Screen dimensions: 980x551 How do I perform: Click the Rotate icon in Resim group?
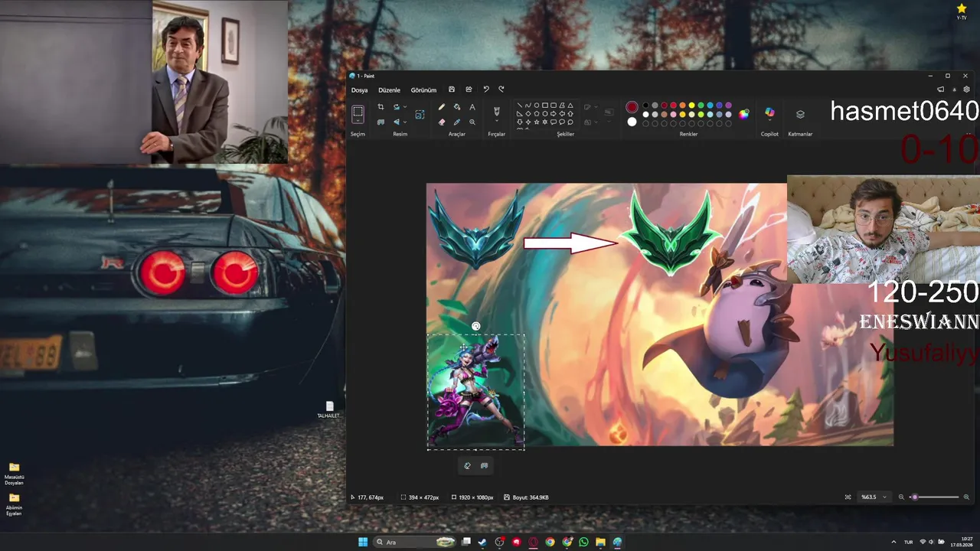pyautogui.click(x=397, y=107)
